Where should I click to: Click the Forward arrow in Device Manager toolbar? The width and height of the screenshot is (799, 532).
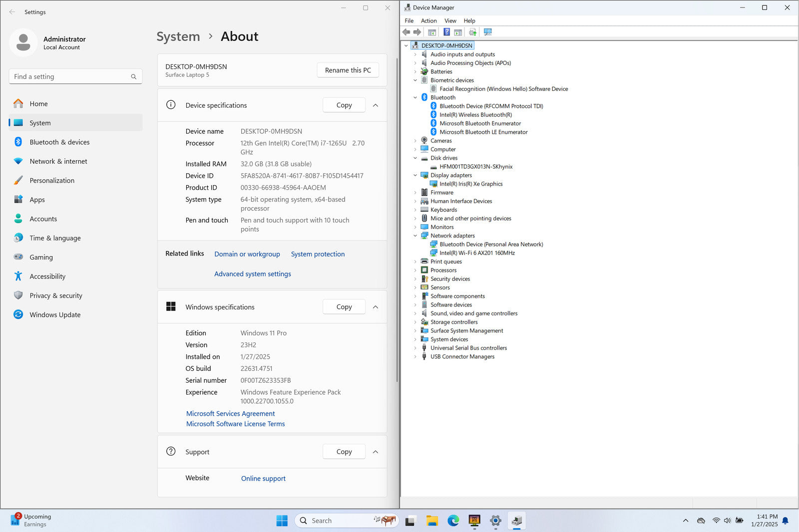(417, 32)
